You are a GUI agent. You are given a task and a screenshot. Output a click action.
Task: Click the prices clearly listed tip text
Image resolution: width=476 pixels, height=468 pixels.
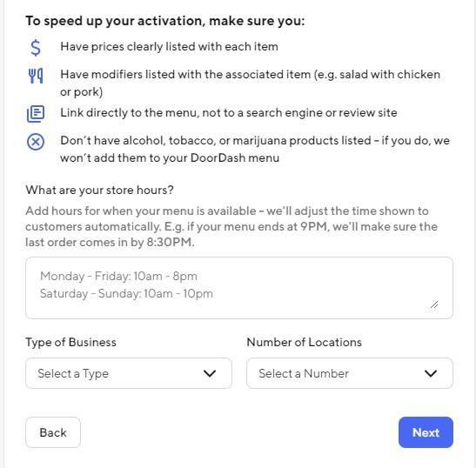point(169,46)
